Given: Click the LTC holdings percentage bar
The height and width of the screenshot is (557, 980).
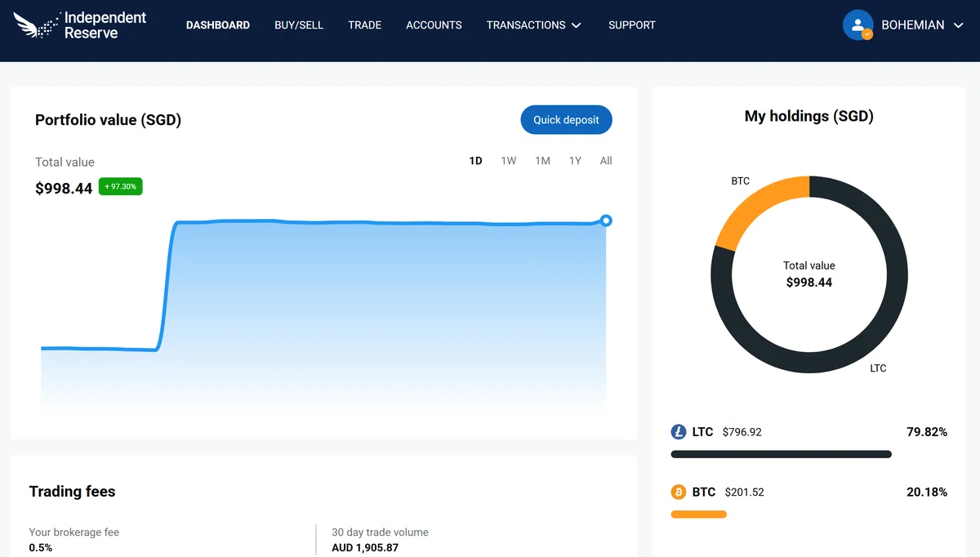Looking at the screenshot, I should pyautogui.click(x=781, y=454).
